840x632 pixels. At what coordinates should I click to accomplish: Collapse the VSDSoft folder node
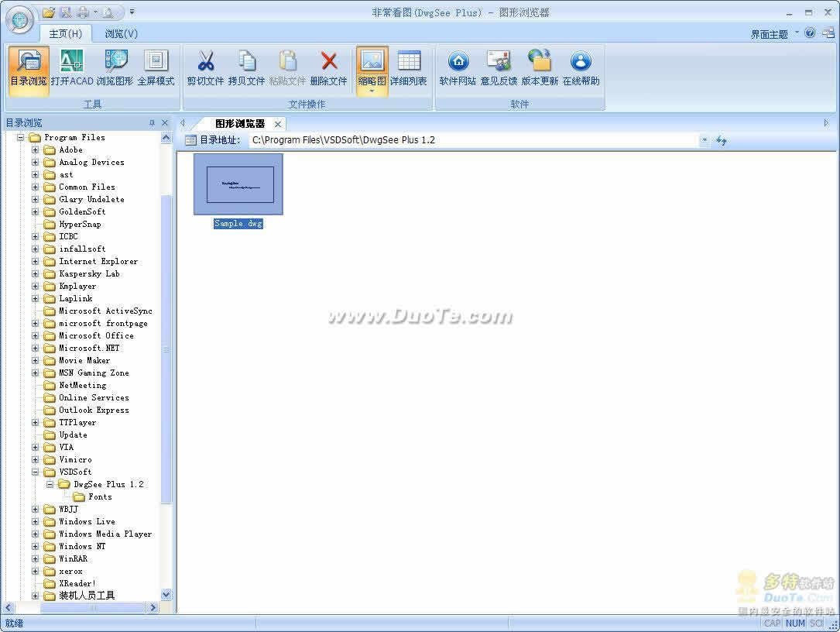35,472
